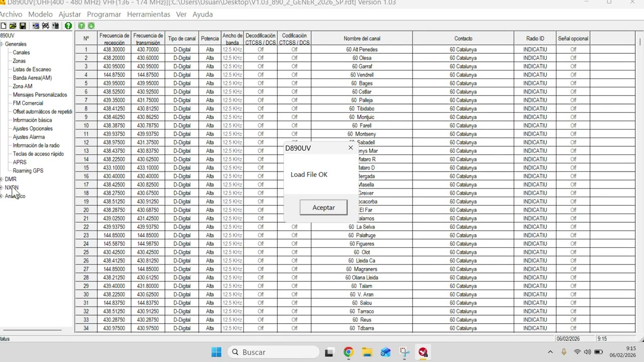Open the Snipping Tool taskbar icon
The width and height of the screenshot is (644, 362).
click(405, 352)
